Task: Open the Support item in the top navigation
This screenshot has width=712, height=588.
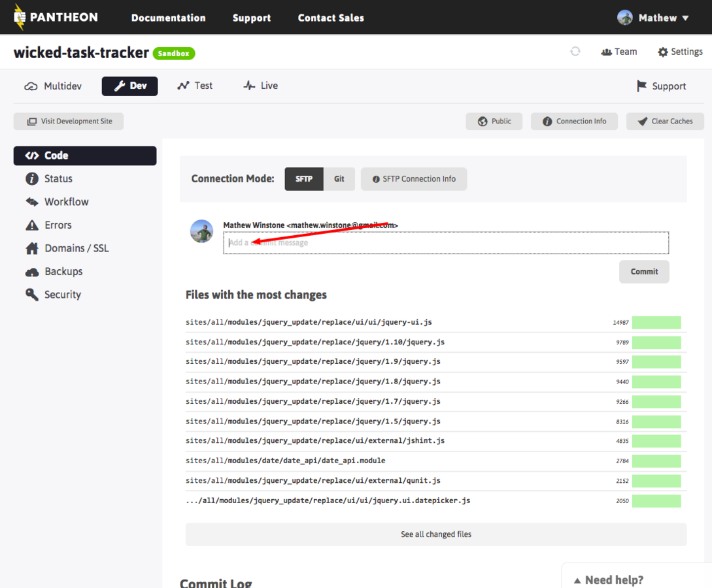Action: point(252,18)
